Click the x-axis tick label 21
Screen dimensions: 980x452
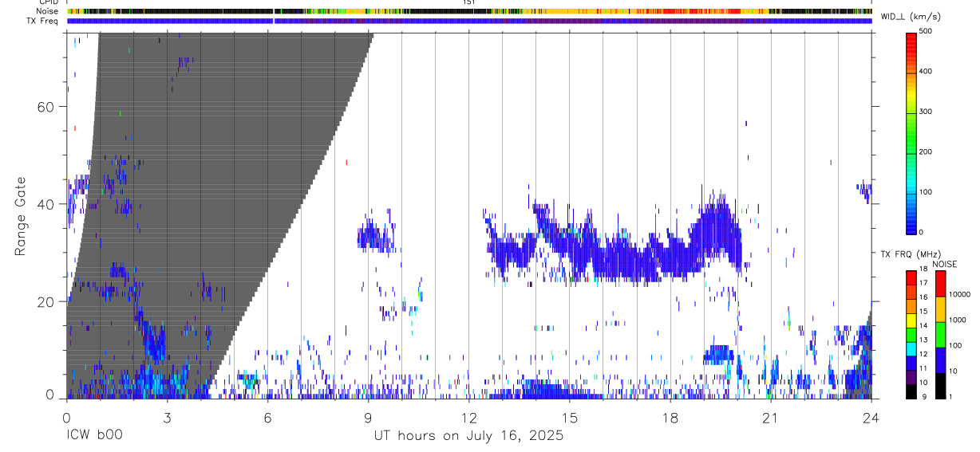pyautogui.click(x=770, y=417)
